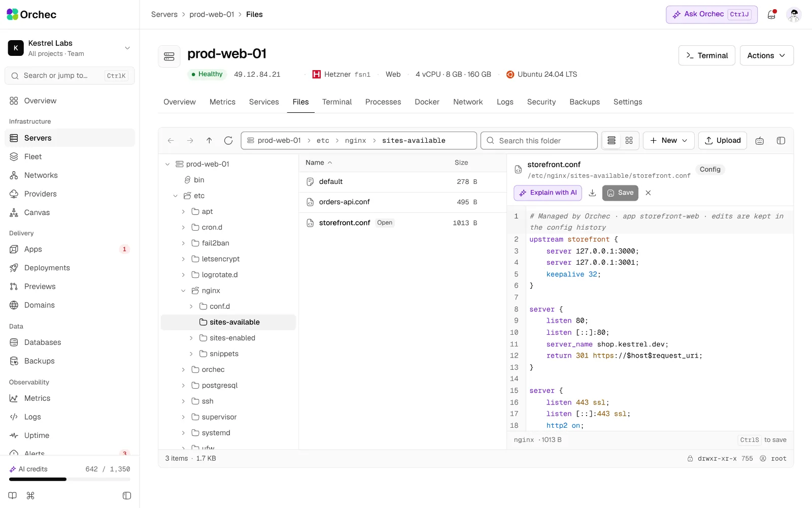Go back in file browser history
The image size is (812, 508).
pos(171,141)
